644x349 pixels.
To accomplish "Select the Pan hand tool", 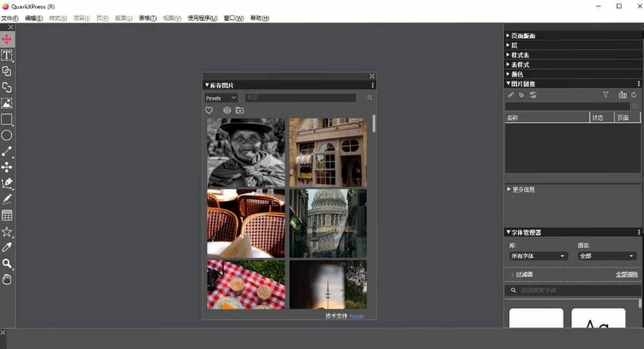I will coord(7,280).
